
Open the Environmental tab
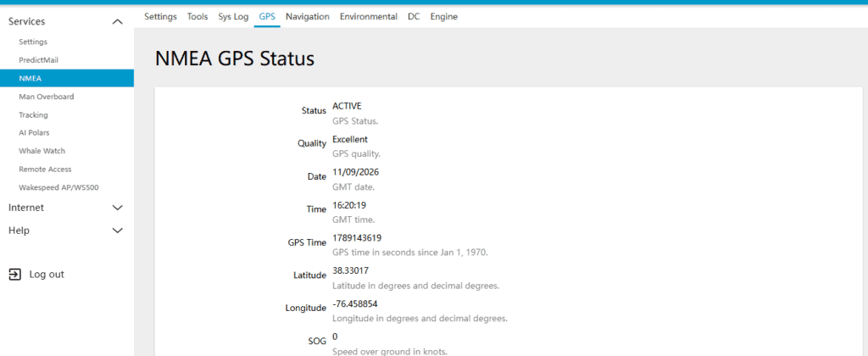pos(369,17)
